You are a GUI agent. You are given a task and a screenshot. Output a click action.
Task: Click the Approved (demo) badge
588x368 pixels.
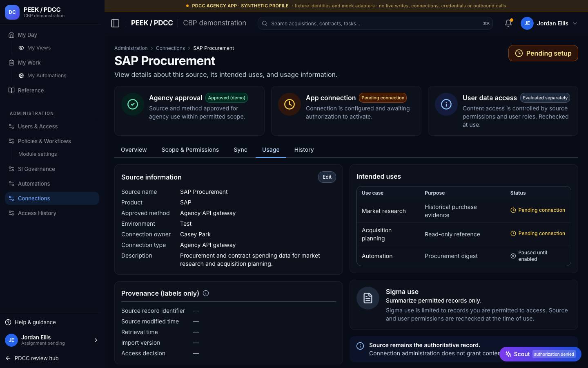tap(227, 98)
